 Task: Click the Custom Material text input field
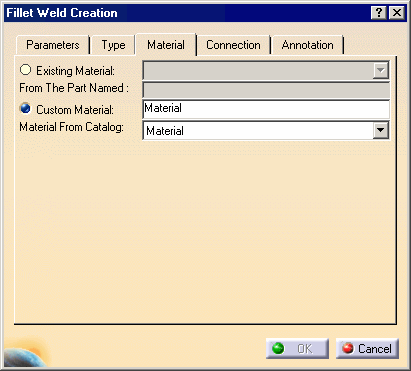pyautogui.click(x=266, y=109)
